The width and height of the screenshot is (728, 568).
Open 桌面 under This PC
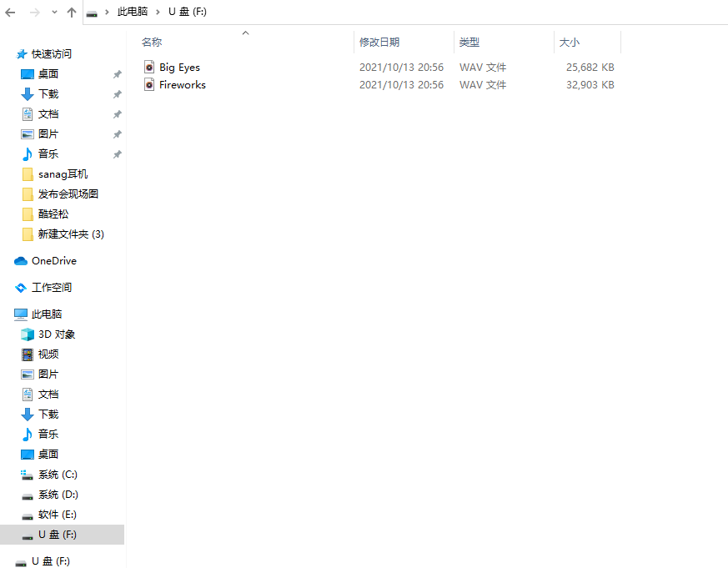[48, 455]
